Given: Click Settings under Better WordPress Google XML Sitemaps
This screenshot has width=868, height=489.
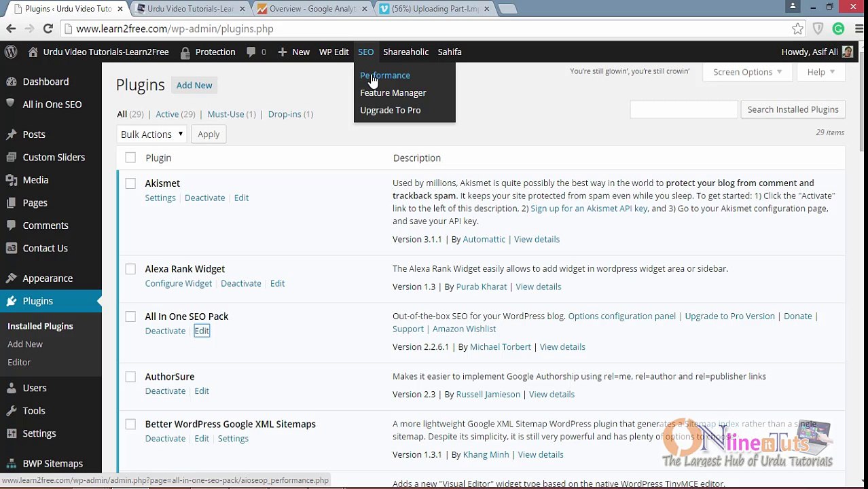Looking at the screenshot, I should point(233,438).
